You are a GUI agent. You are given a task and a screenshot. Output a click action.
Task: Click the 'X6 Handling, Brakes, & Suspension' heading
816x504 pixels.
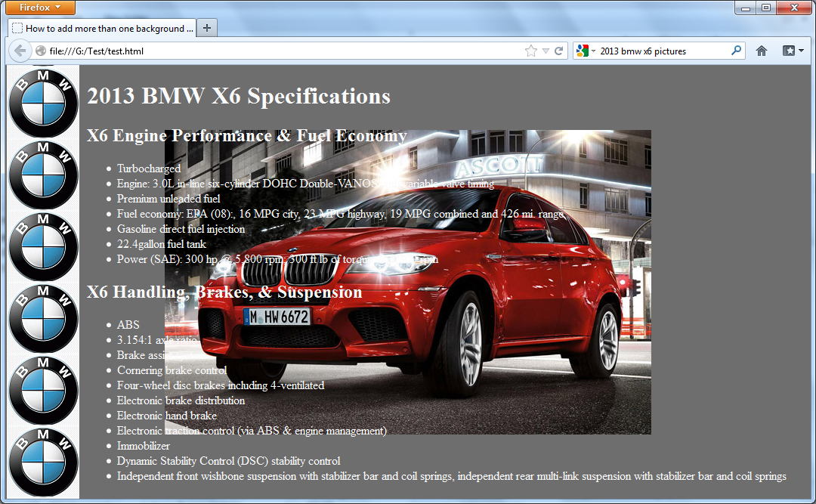click(x=224, y=292)
